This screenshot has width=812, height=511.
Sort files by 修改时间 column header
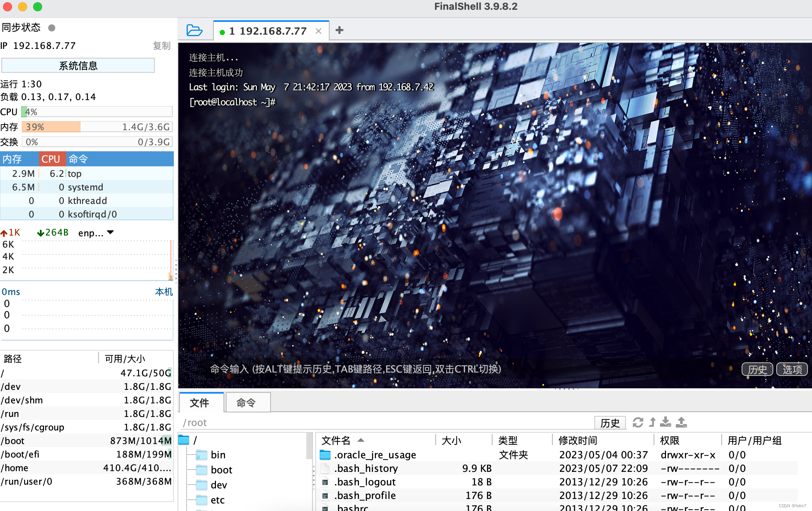click(x=603, y=440)
